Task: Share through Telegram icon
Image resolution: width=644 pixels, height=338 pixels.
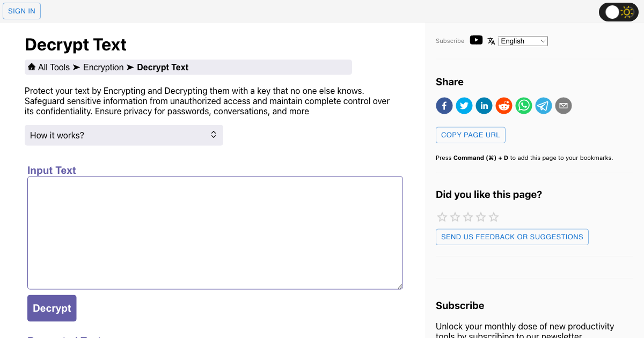Action: [544, 106]
